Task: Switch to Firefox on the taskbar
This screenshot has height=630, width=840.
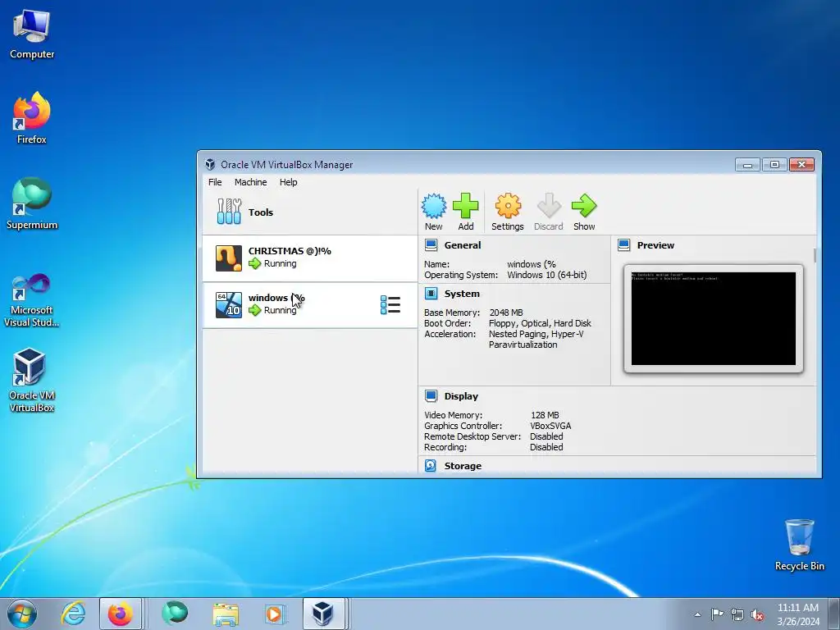Action: click(x=121, y=614)
